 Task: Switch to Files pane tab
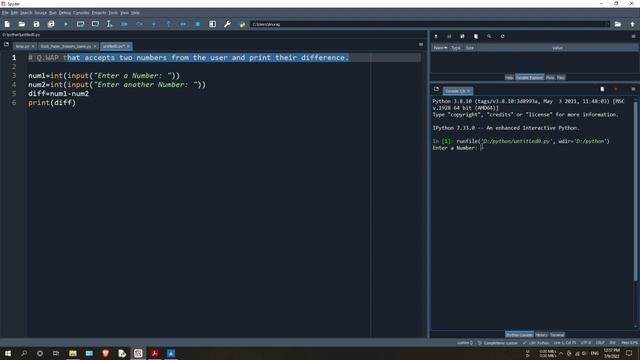coord(561,77)
